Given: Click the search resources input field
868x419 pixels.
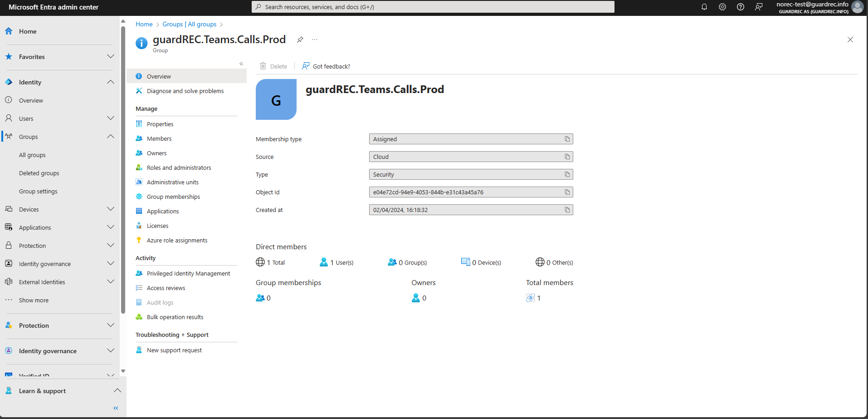Looking at the screenshot, I should 433,7.
